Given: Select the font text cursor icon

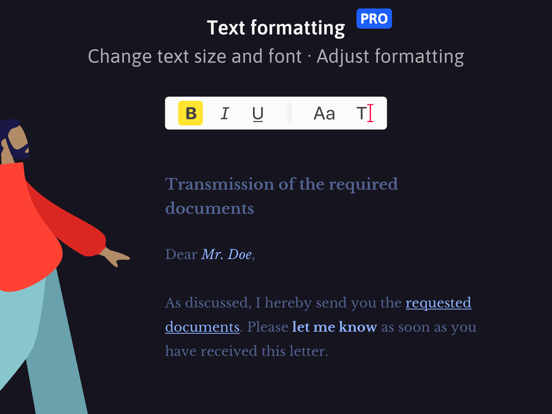Looking at the screenshot, I should [x=365, y=113].
